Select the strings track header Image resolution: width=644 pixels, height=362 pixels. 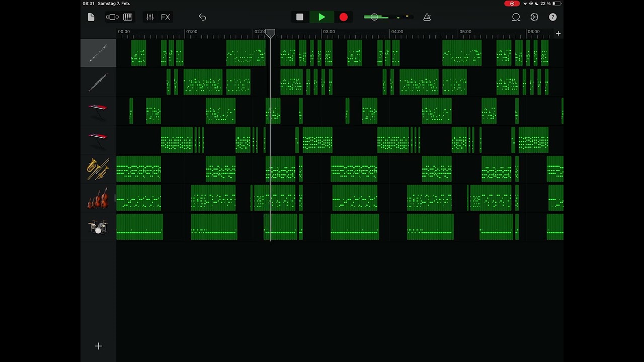click(x=98, y=198)
